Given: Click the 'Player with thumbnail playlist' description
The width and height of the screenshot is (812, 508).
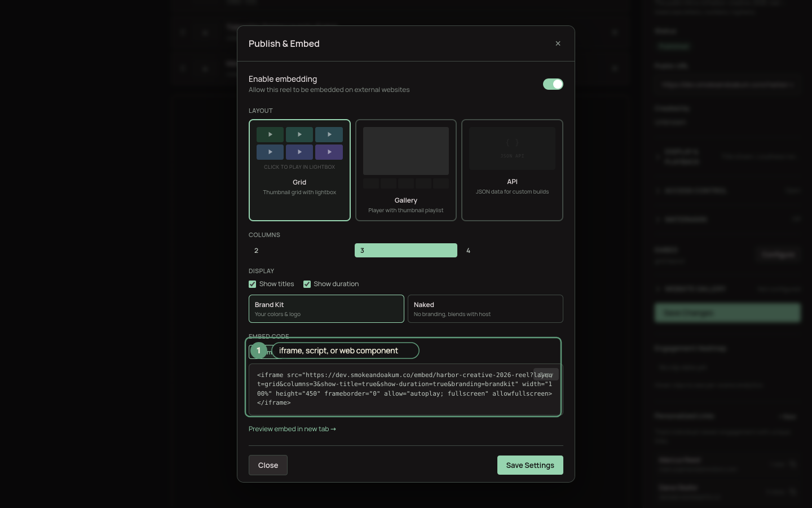Looking at the screenshot, I should pos(406,211).
